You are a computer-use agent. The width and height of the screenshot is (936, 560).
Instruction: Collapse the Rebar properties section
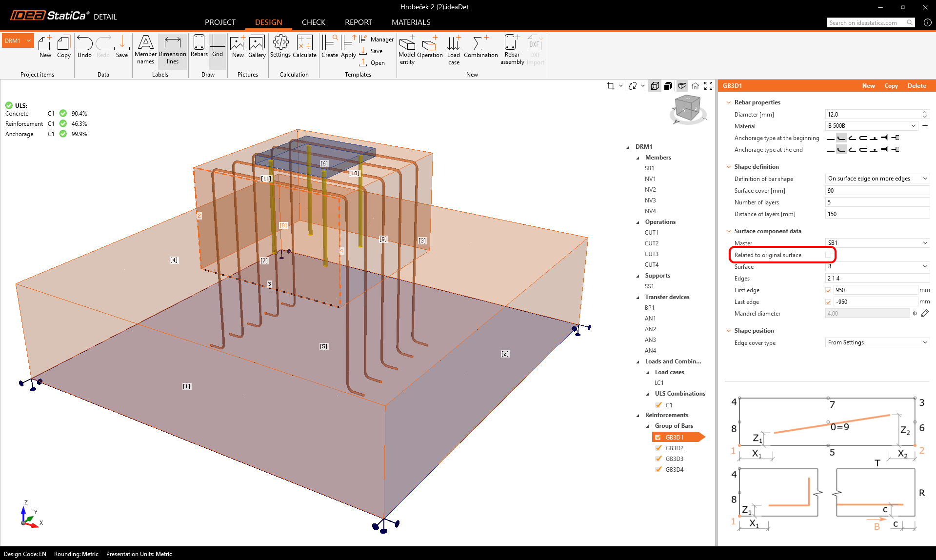click(729, 102)
